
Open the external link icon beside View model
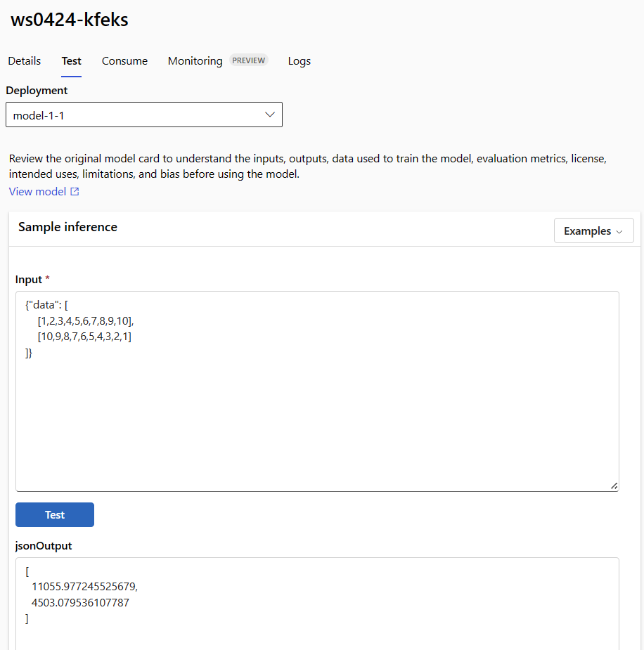coord(75,192)
